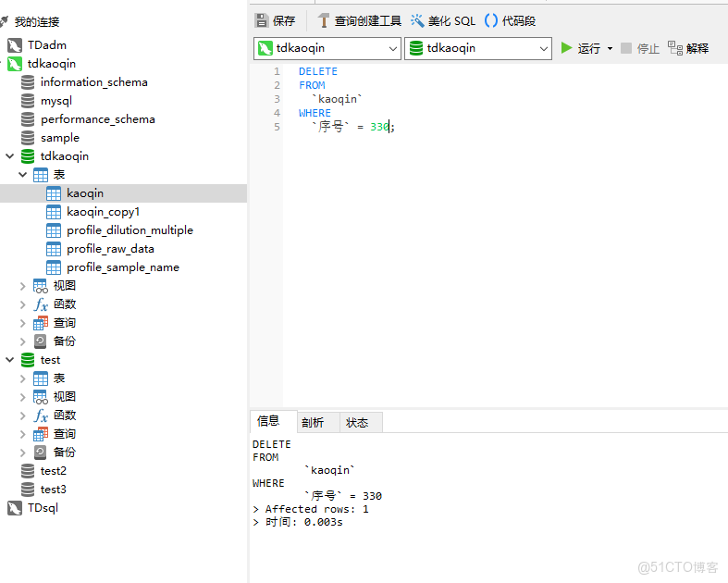Click the DELETE keyword on editor line 1
This screenshot has width=728, height=583.
(x=318, y=71)
